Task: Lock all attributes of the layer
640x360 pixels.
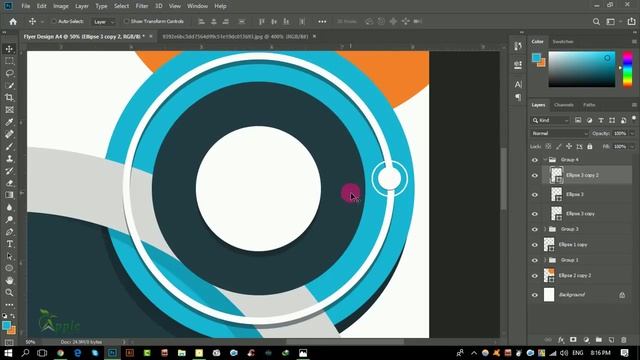Action: pos(589,147)
